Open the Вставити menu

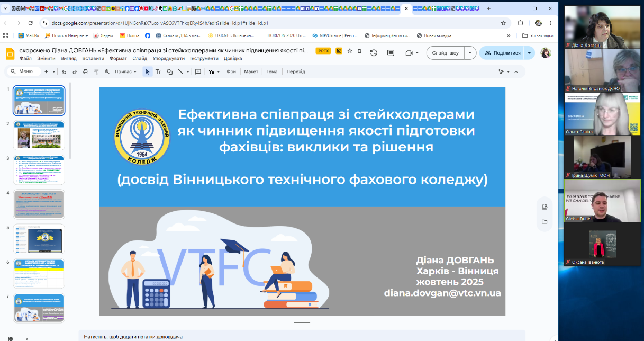point(93,58)
